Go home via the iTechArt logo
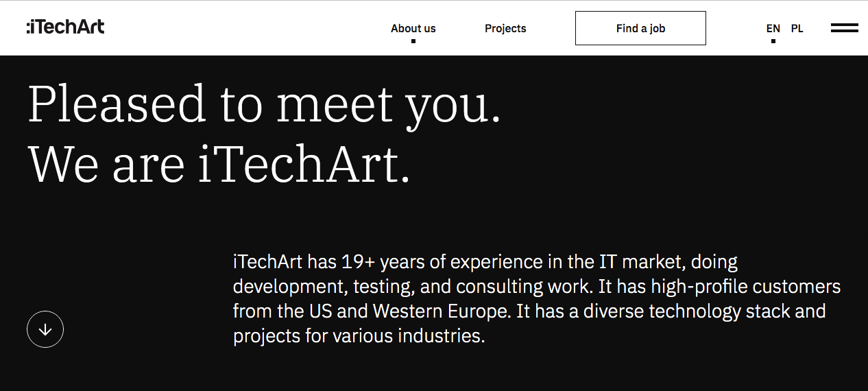This screenshot has width=868, height=391. [65, 27]
